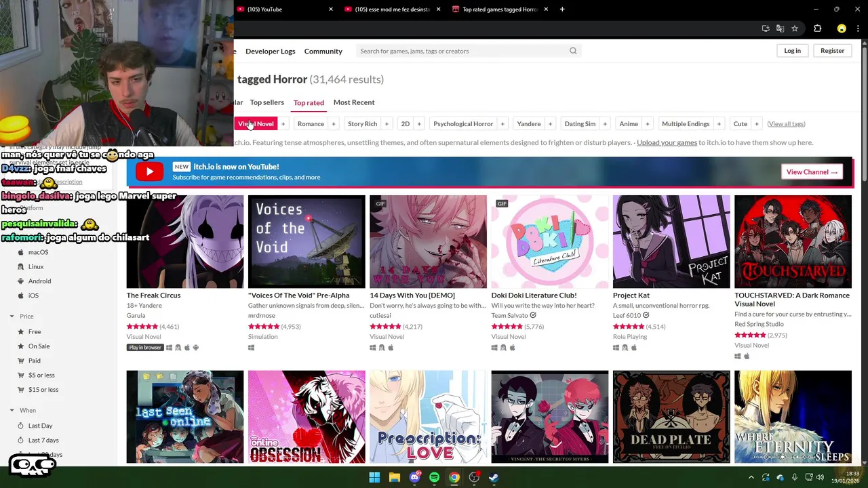Show hidden system tray icons
868x488 pixels.
(751, 477)
